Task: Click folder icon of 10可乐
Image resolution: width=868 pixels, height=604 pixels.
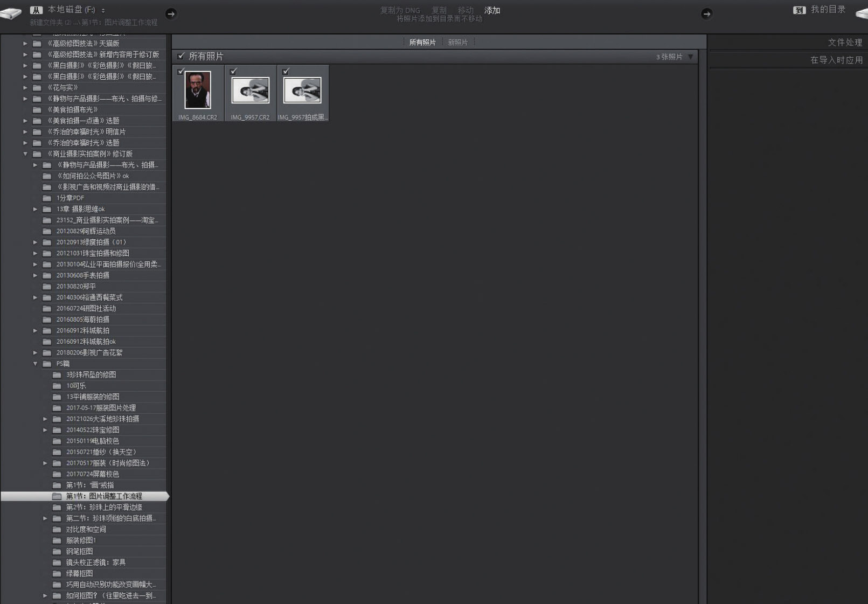Action: 57,386
